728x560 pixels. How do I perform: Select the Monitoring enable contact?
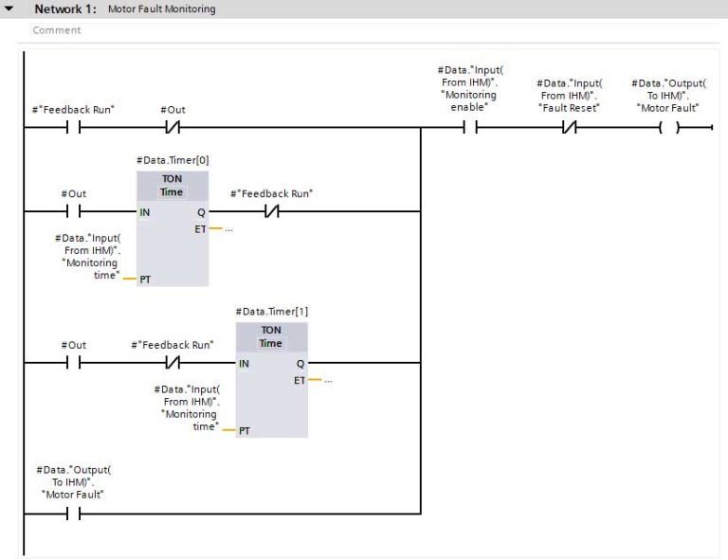click(x=469, y=128)
